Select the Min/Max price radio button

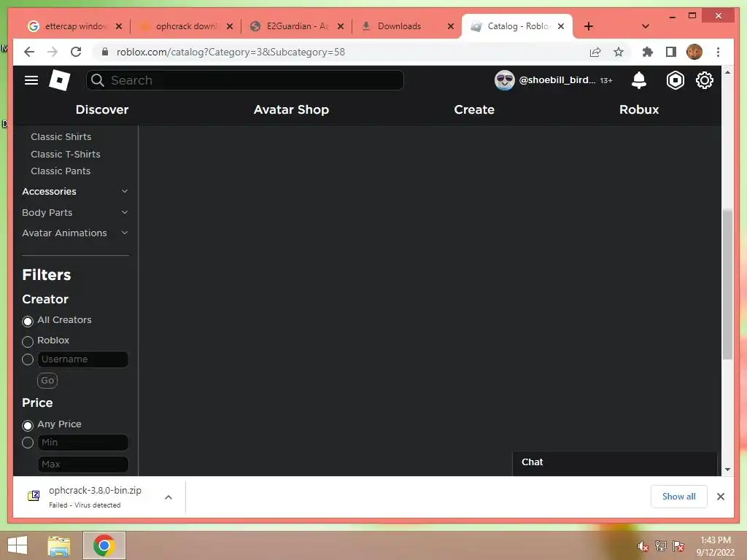[x=28, y=443]
